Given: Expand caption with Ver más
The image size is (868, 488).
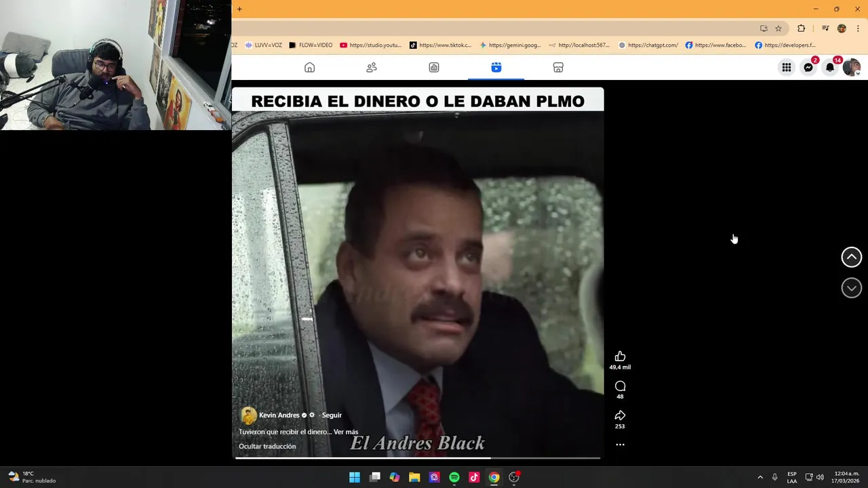Looking at the screenshot, I should pos(346,432).
